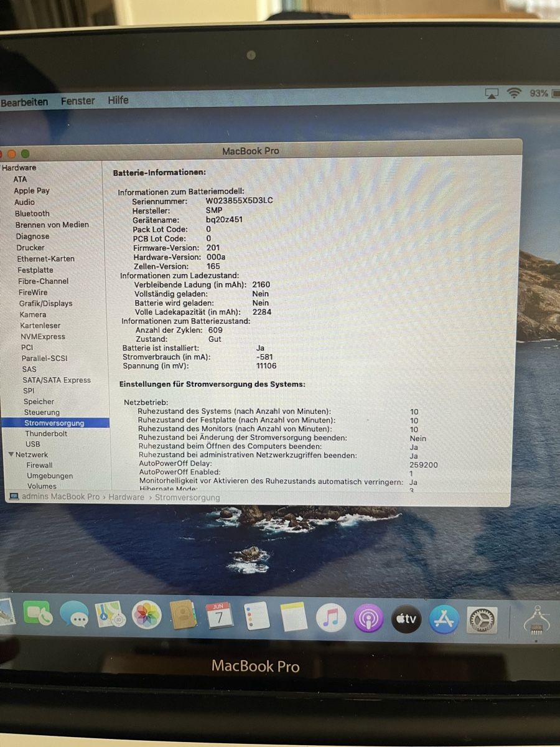Image resolution: width=560 pixels, height=747 pixels.
Task: Select Fibre-Channel entry
Action: coord(44,281)
